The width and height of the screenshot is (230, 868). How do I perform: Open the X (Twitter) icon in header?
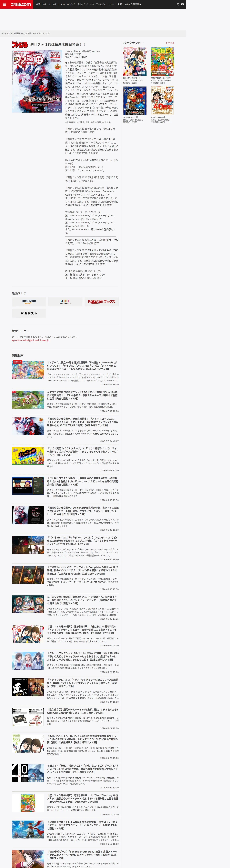tap(178, 4)
